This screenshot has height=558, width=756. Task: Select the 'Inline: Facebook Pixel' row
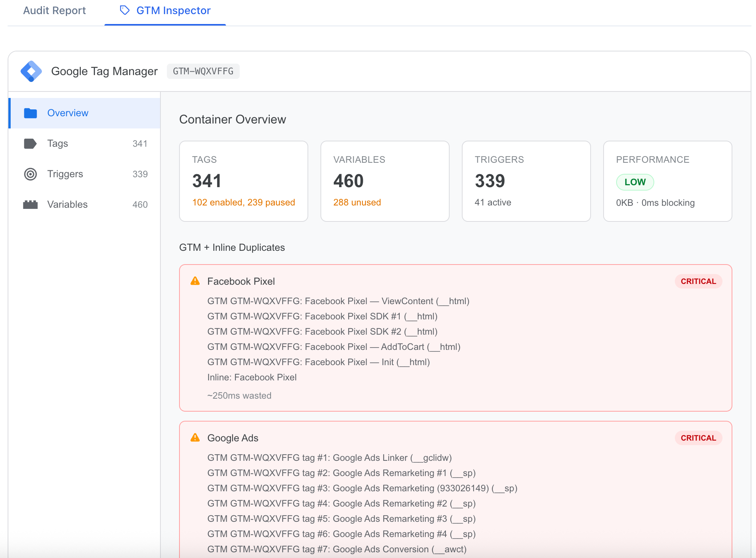click(x=252, y=377)
